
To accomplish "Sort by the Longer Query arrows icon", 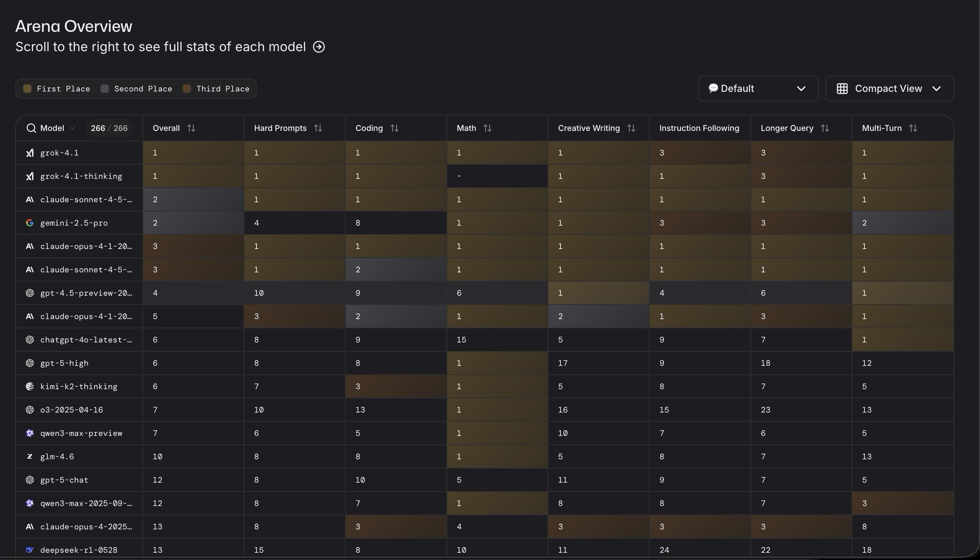I will click(x=825, y=128).
